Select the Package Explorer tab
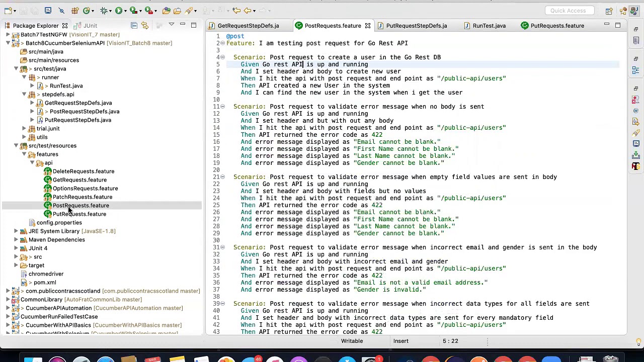 (x=36, y=26)
